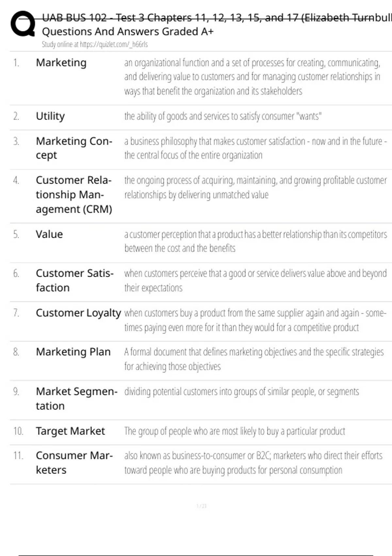This screenshot has height=556, width=392.
Task: Click the 'Marketing Plan' term
Action: (73, 352)
